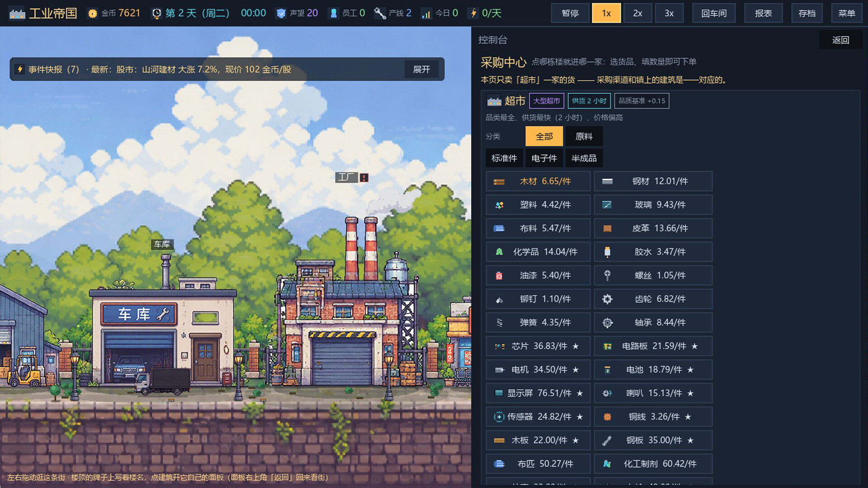Viewport: 868px width, 488px height.
Task: Click the 工厂 factory building label
Action: [x=347, y=177]
